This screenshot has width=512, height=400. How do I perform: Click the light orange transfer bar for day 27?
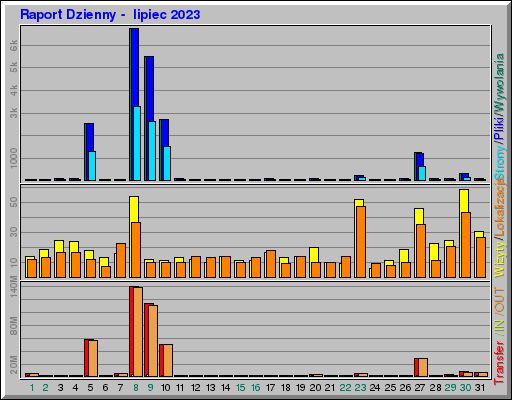[423, 368]
